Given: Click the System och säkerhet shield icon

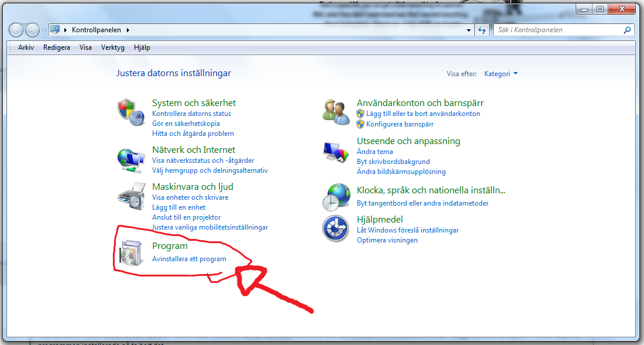Looking at the screenshot, I should pyautogui.click(x=131, y=112).
